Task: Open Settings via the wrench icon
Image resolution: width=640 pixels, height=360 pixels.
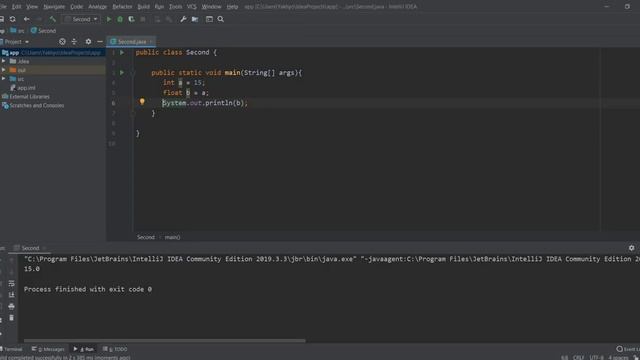Action: coord(183,19)
